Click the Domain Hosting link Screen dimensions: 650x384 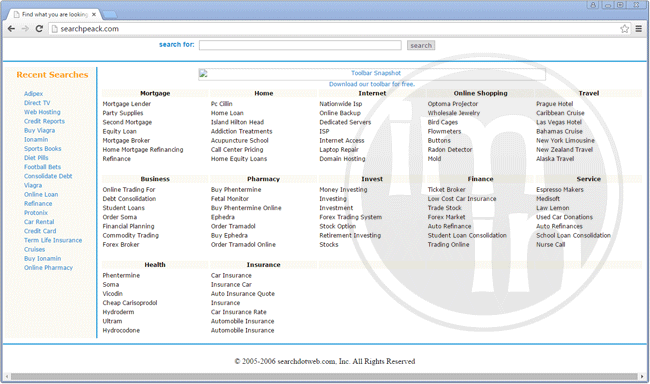342,158
